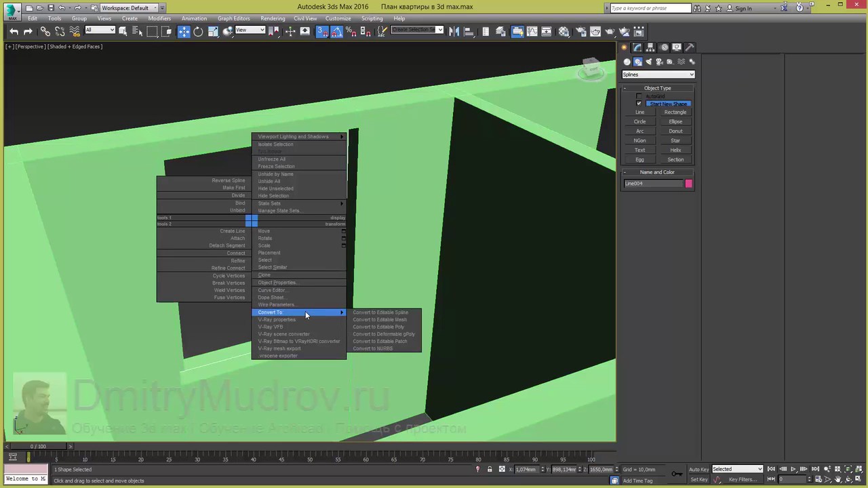The width and height of the screenshot is (868, 488).
Task: Click the Rectangle shape button
Action: [x=675, y=113]
